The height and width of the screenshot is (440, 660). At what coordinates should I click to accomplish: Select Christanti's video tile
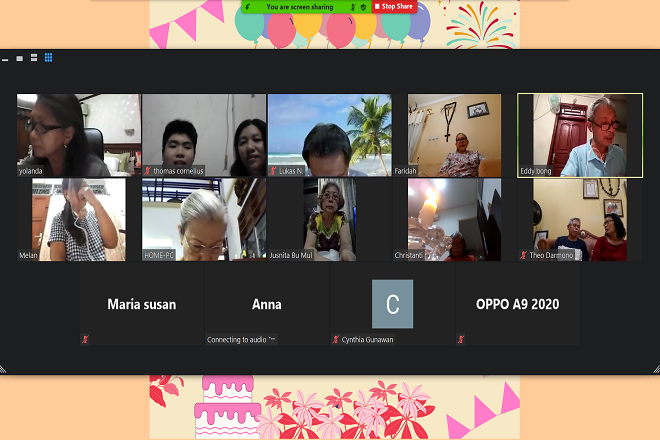454,219
